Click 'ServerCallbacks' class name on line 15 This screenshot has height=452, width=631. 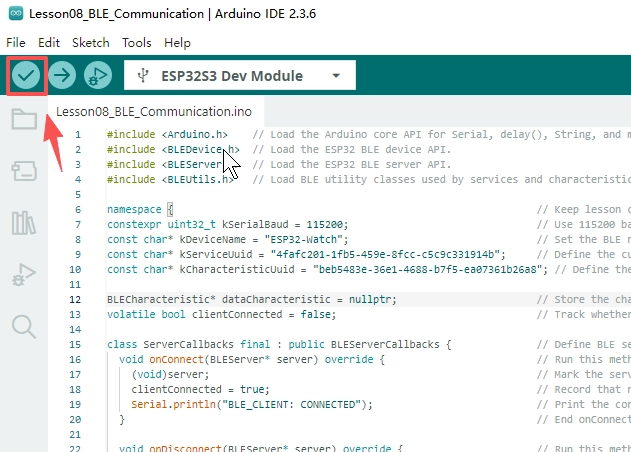point(188,345)
